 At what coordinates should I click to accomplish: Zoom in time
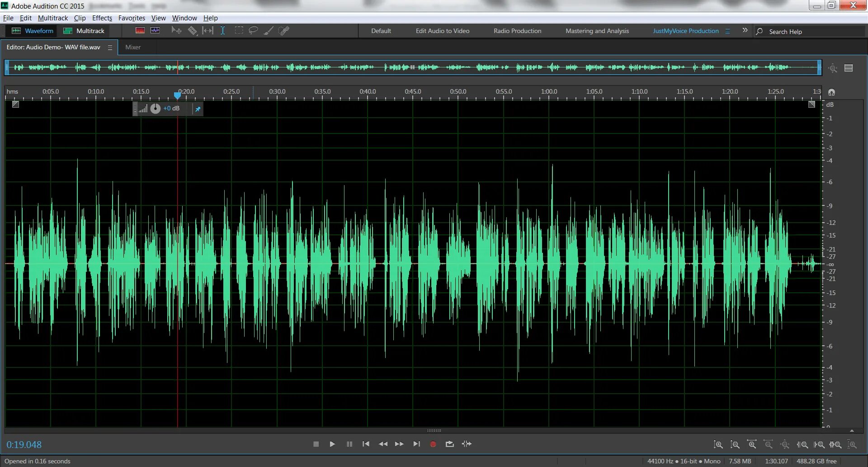(752, 444)
